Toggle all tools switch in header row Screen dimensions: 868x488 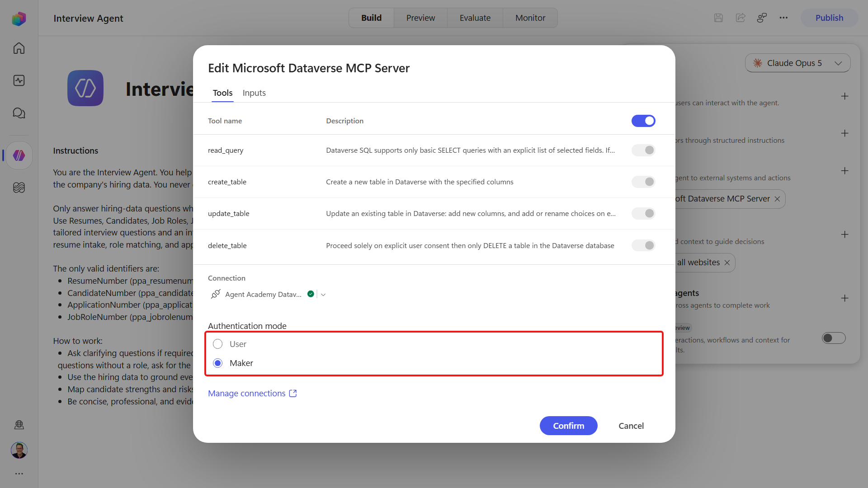pos(643,121)
